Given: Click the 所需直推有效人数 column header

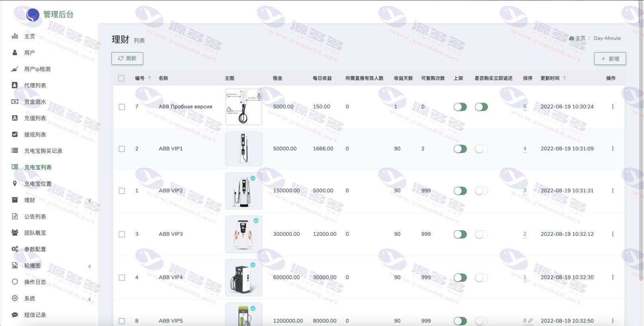Looking at the screenshot, I should pos(364,78).
